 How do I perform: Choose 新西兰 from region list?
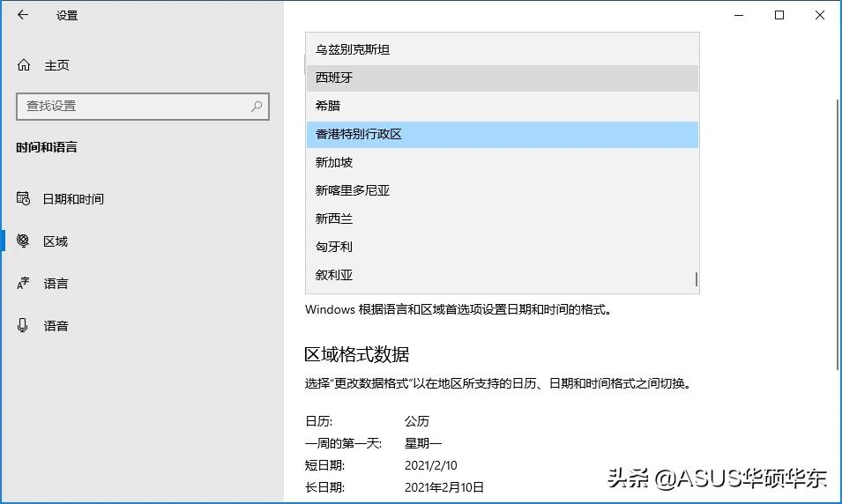[x=502, y=219]
